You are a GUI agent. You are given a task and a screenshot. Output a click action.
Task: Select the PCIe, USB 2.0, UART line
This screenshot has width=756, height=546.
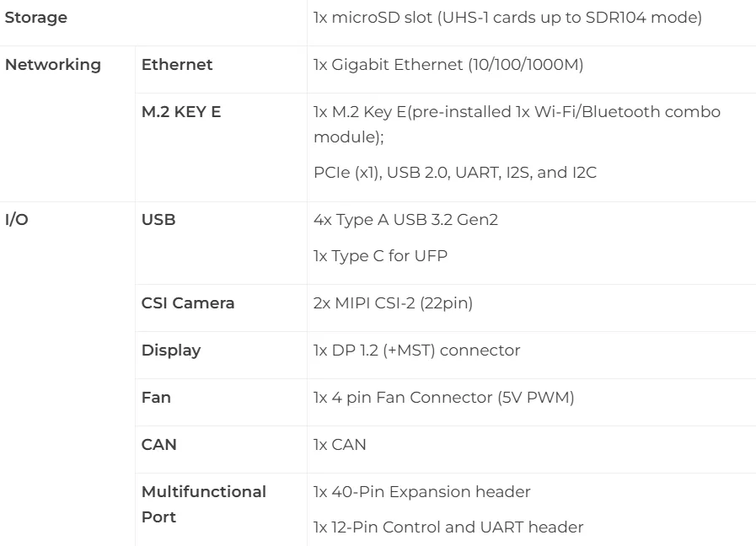455,173
